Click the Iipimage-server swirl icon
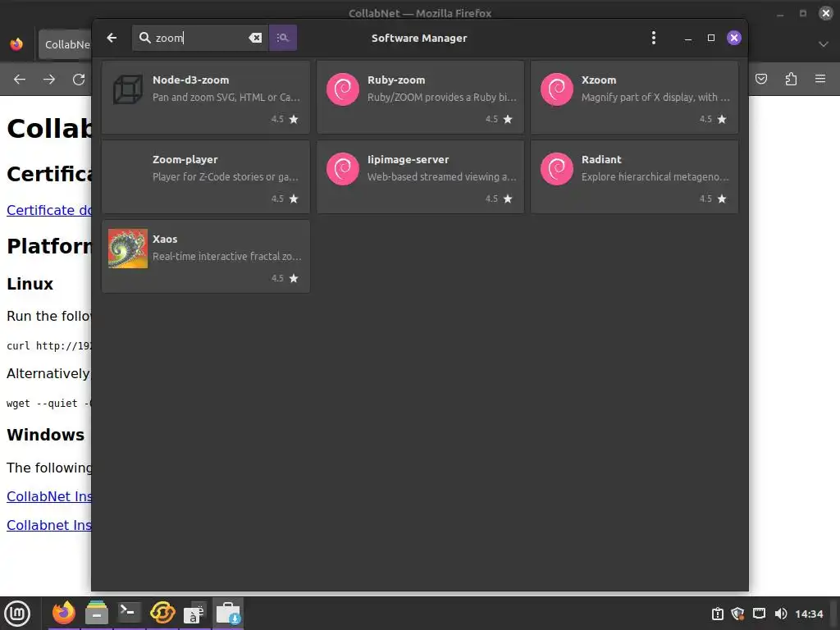The height and width of the screenshot is (630, 840). click(x=343, y=169)
